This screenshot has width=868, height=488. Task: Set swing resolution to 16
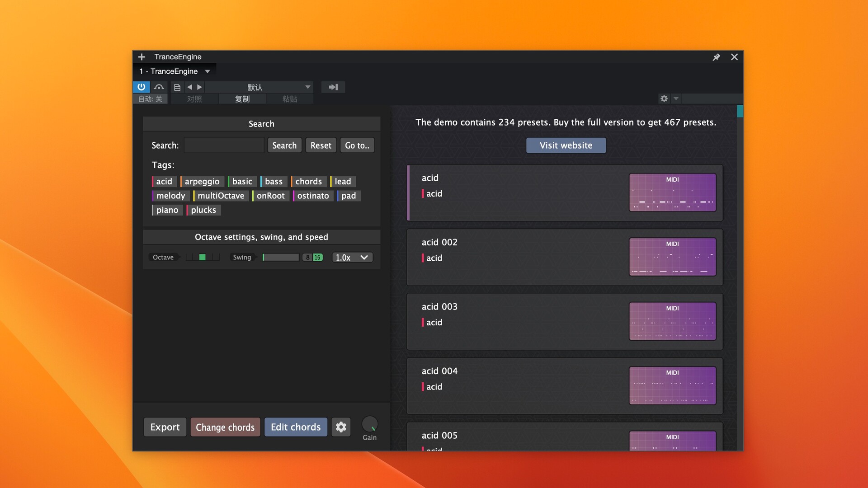coord(318,258)
